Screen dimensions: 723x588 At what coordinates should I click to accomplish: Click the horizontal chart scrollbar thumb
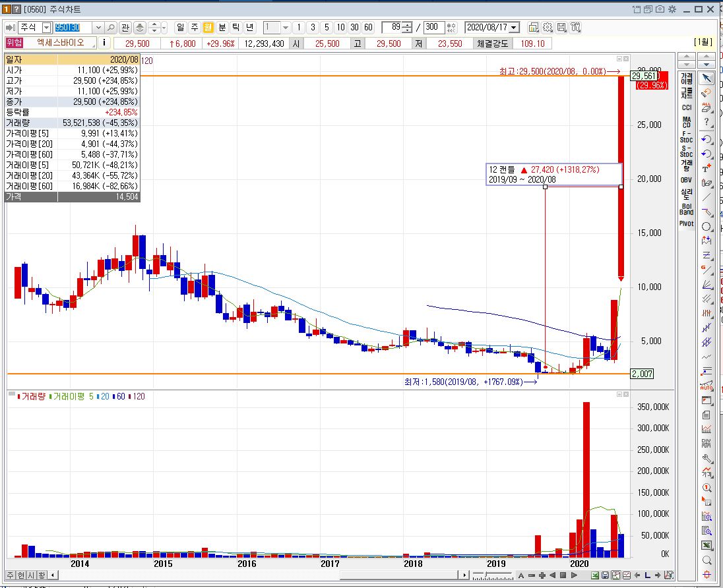coord(399,575)
